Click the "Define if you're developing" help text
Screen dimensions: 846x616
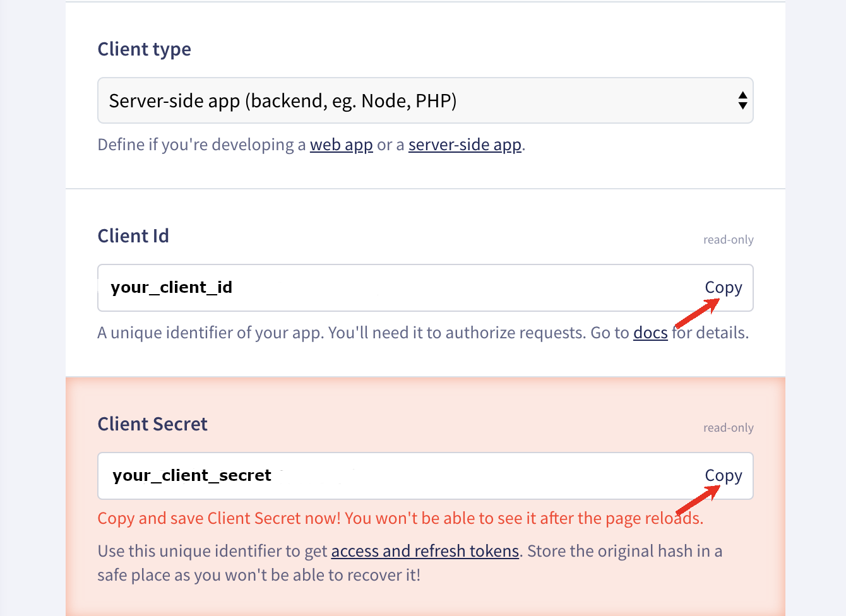(202, 145)
